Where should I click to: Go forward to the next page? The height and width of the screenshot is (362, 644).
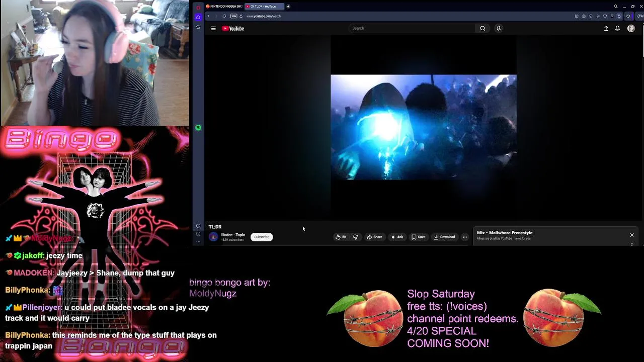(216, 16)
